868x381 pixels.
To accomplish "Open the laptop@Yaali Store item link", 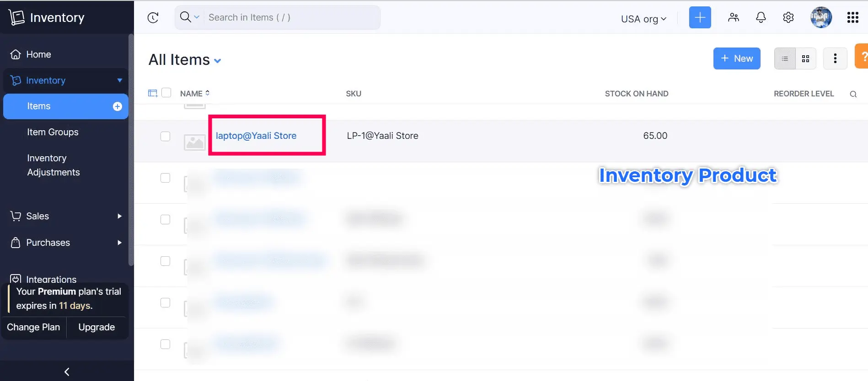I will (x=256, y=136).
